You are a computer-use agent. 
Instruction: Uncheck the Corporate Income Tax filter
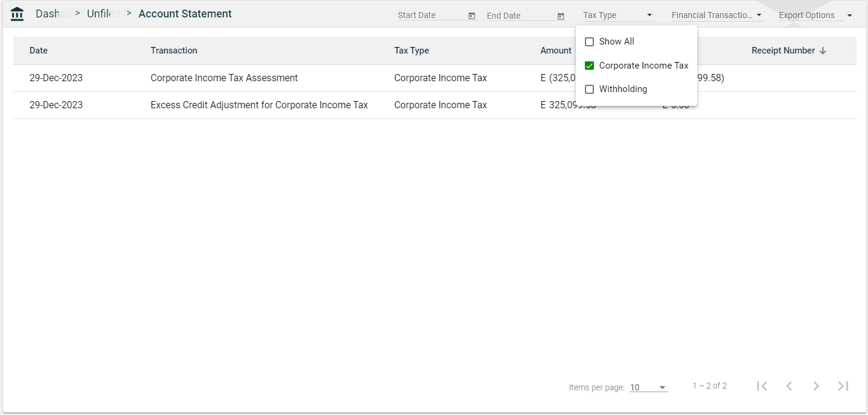coord(590,66)
